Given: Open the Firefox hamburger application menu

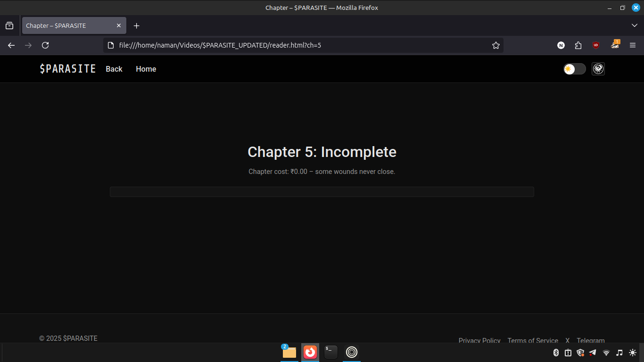Looking at the screenshot, I should point(633,45).
